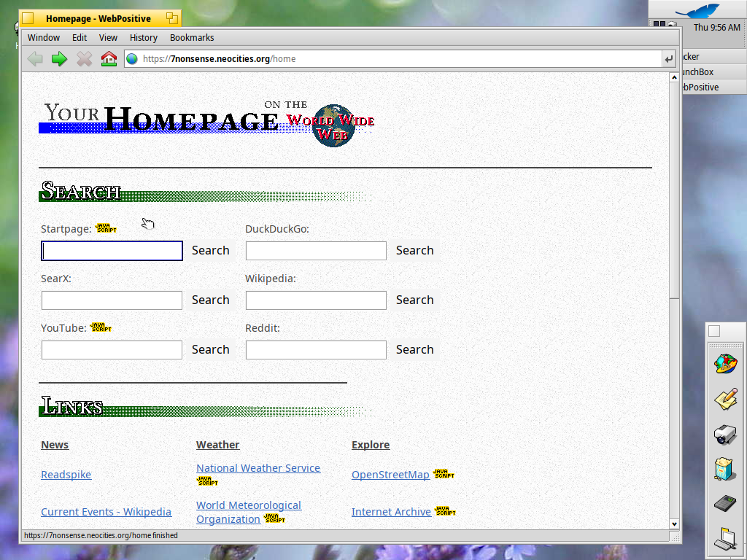Open the Bookmarks menu
Image resolution: width=747 pixels, height=560 pixels.
tap(192, 38)
